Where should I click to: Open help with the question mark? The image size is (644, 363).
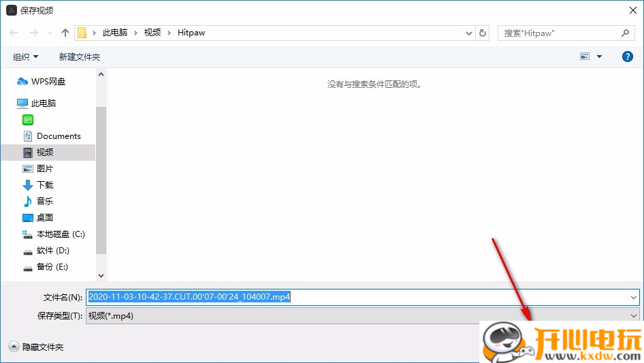(627, 57)
